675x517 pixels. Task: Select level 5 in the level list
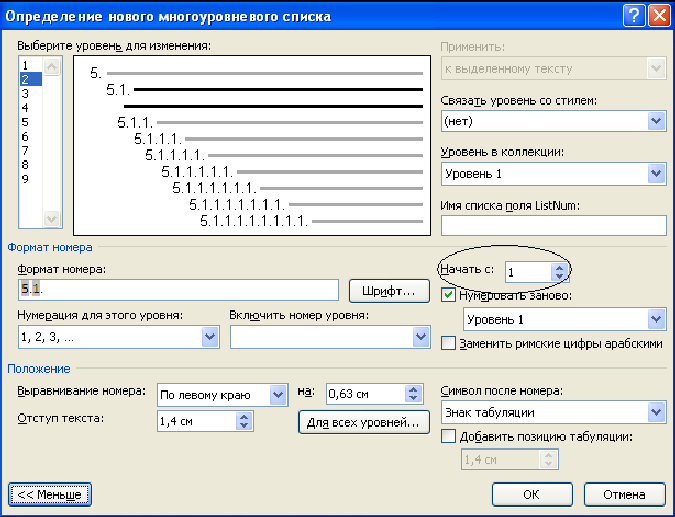click(31, 122)
